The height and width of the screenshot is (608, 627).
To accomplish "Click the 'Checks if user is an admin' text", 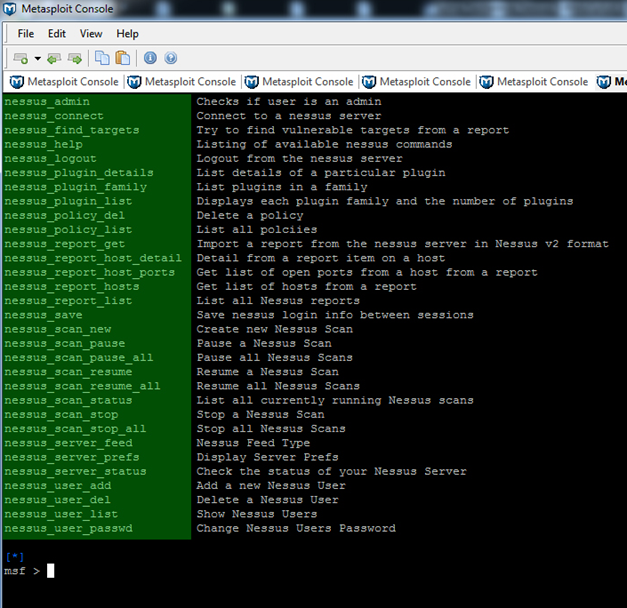I will (289, 102).
